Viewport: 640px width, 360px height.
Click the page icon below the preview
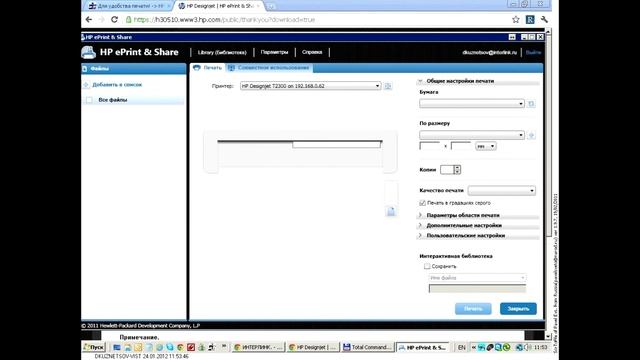391,211
